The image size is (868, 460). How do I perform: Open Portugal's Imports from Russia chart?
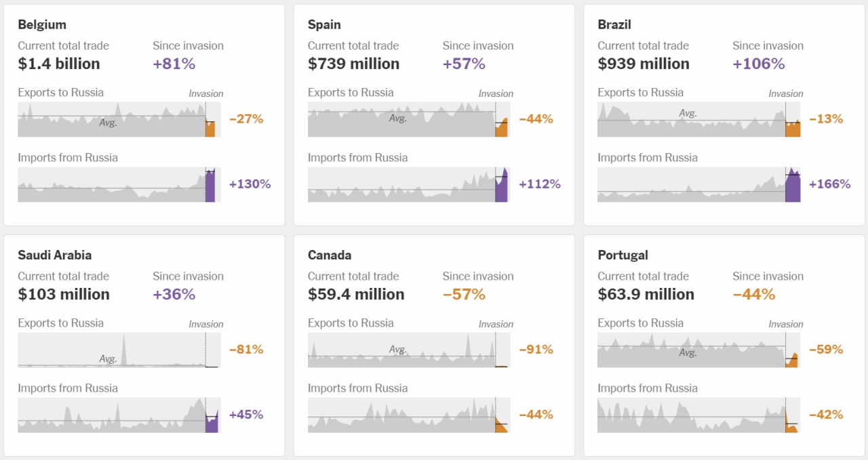point(695,415)
